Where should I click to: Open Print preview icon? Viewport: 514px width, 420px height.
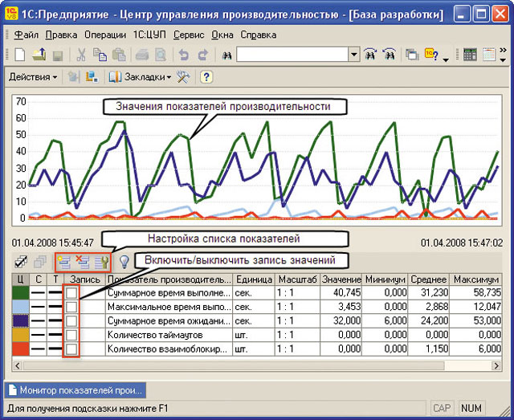(x=161, y=55)
